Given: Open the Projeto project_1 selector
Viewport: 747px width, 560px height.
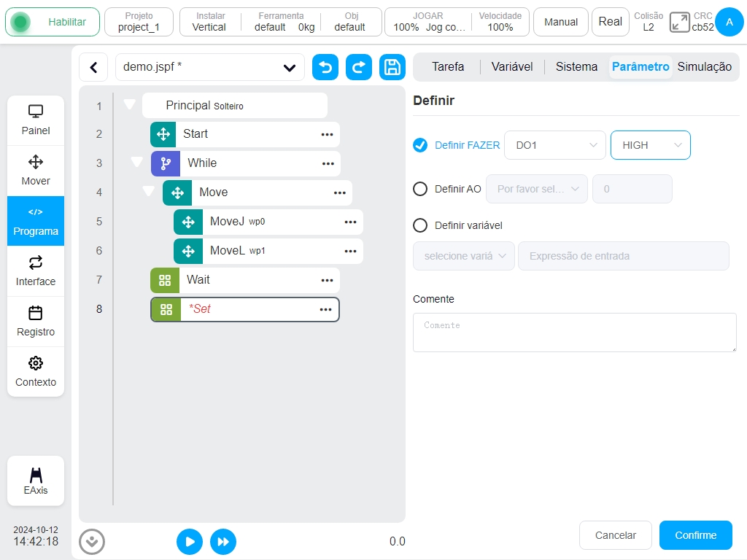Looking at the screenshot, I should coord(139,22).
